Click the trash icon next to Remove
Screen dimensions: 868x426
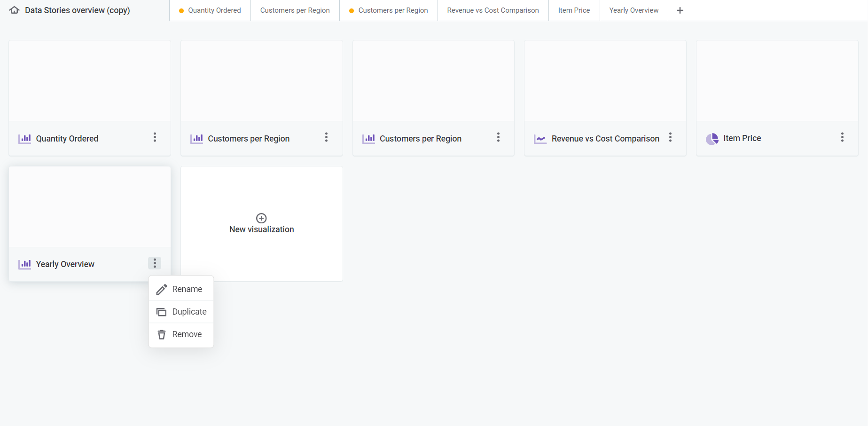click(x=162, y=334)
